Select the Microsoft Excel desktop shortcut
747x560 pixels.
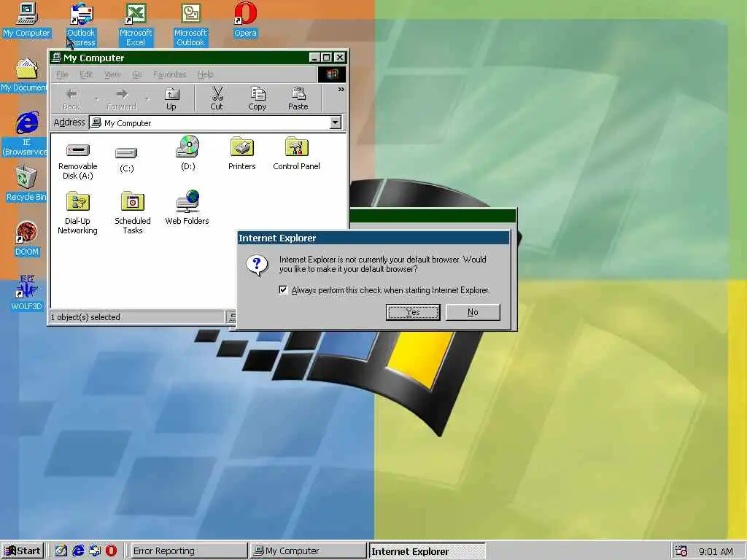pyautogui.click(x=136, y=24)
